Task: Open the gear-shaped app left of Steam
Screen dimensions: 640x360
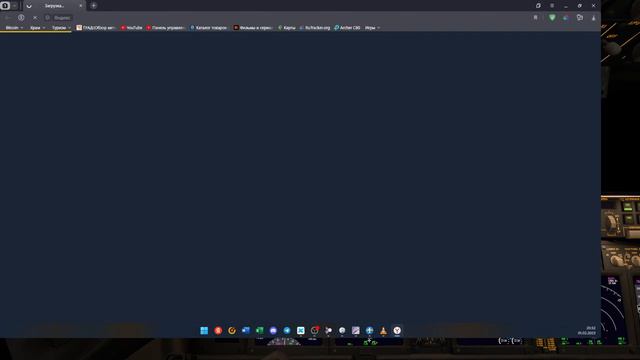Action: (328, 331)
